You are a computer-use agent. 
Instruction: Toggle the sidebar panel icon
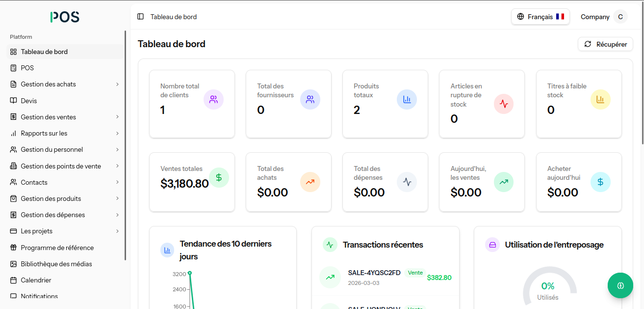pyautogui.click(x=141, y=17)
